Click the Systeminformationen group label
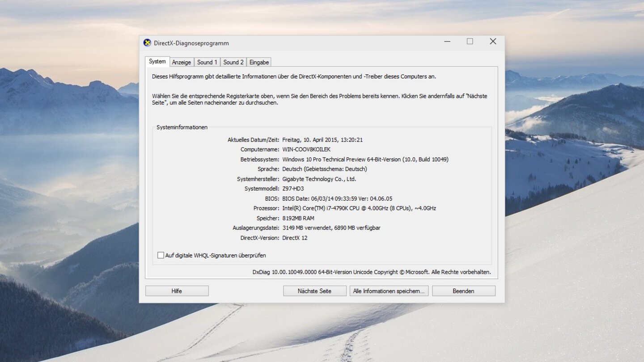644x362 pixels. tap(182, 127)
